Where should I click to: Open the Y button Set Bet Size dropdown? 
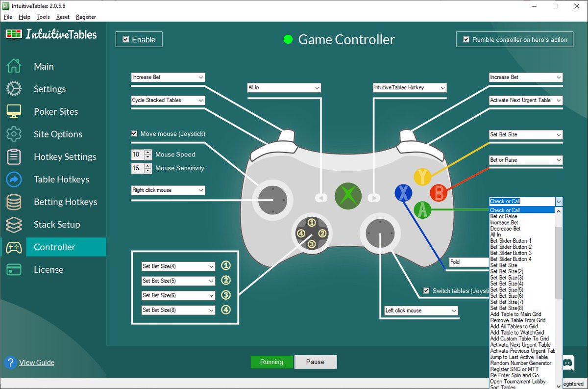(526, 134)
